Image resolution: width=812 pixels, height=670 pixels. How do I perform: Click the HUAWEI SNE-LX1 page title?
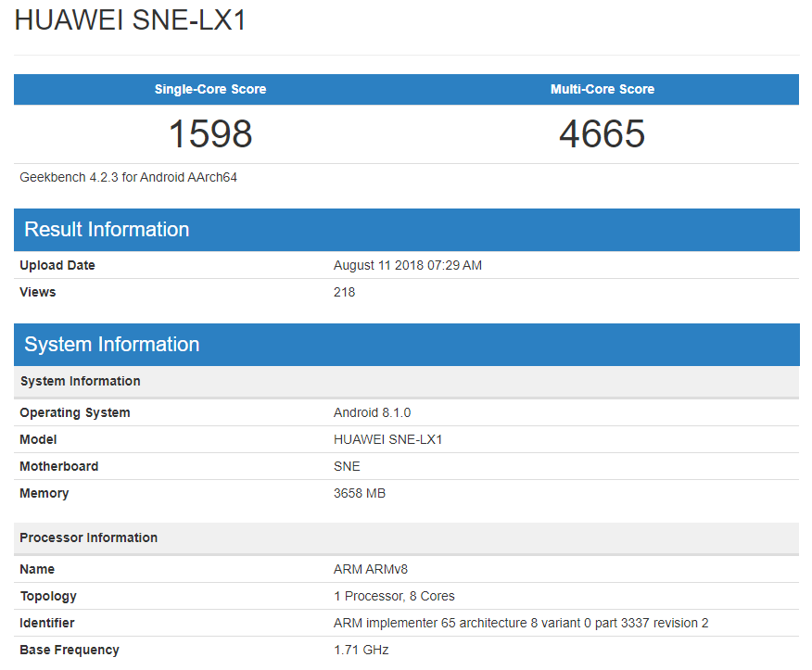click(x=130, y=20)
